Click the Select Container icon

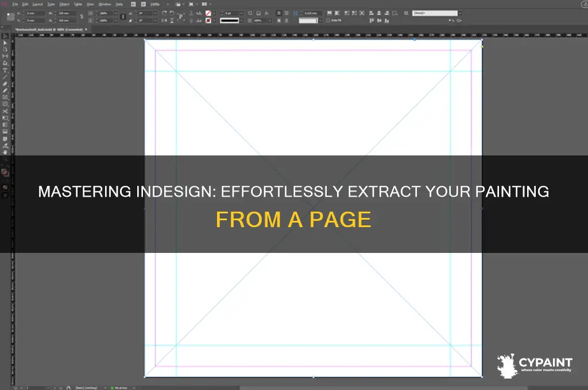[x=191, y=13]
